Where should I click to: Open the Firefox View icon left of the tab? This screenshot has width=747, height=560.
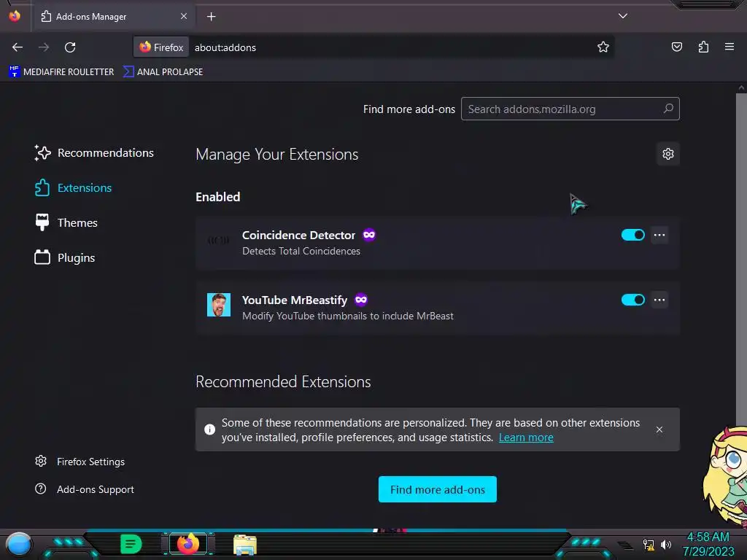(15, 16)
